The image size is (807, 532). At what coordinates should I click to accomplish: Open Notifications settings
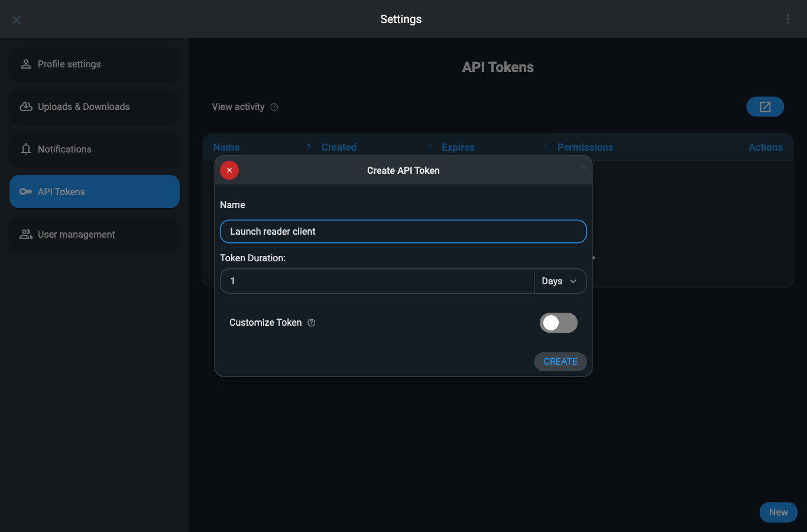coord(95,149)
